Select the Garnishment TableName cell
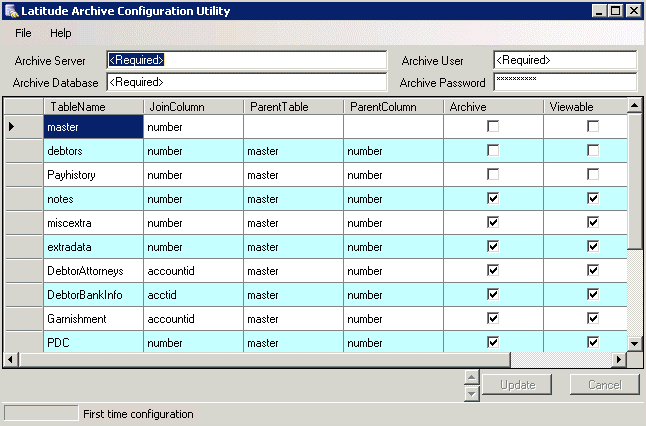 [94, 318]
